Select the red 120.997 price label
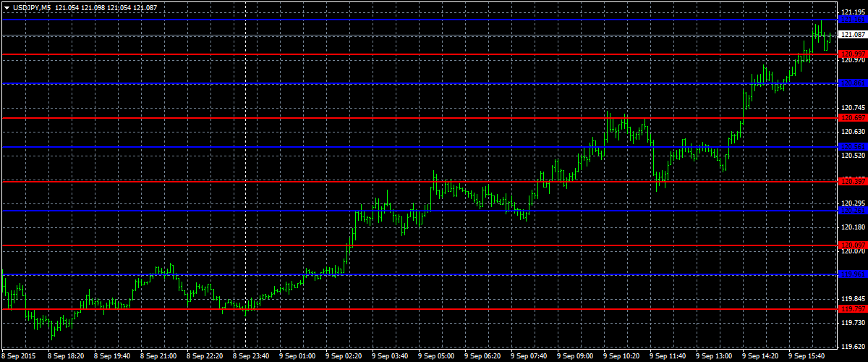This screenshot has width=868, height=362. 852,54
